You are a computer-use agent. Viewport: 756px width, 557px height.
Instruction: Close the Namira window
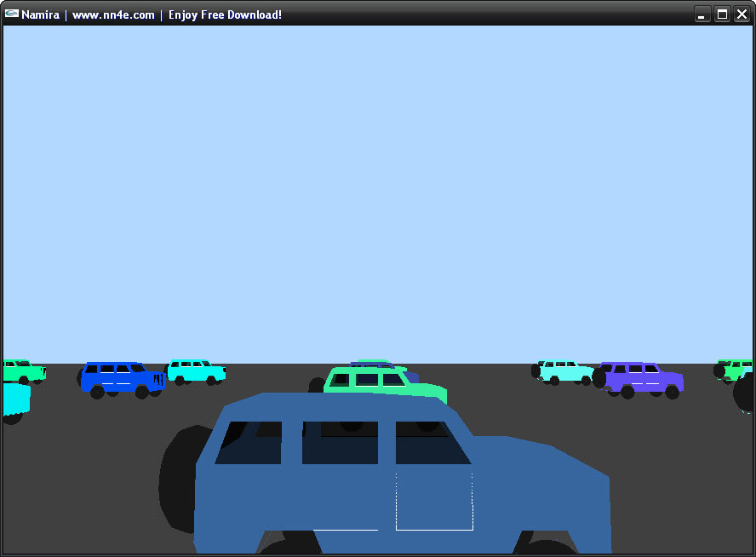[742, 14]
